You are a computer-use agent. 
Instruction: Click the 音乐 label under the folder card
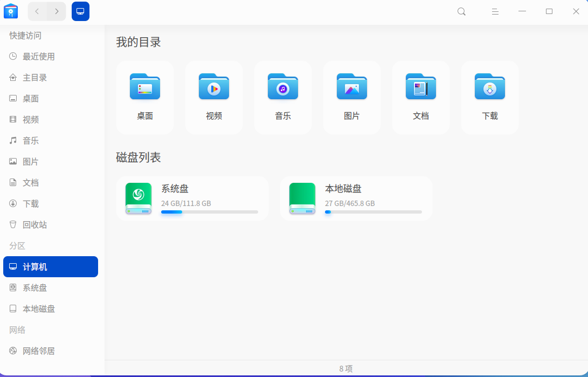pyautogui.click(x=283, y=116)
